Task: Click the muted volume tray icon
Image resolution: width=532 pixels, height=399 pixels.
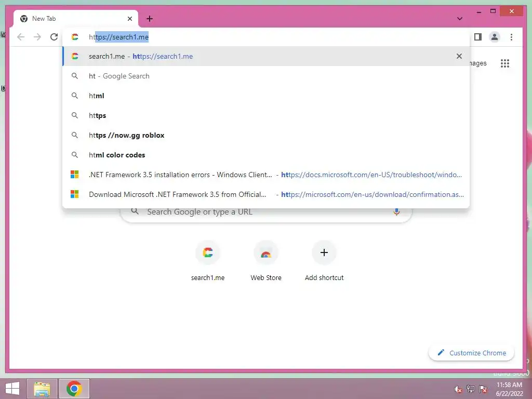Action: pos(458,389)
